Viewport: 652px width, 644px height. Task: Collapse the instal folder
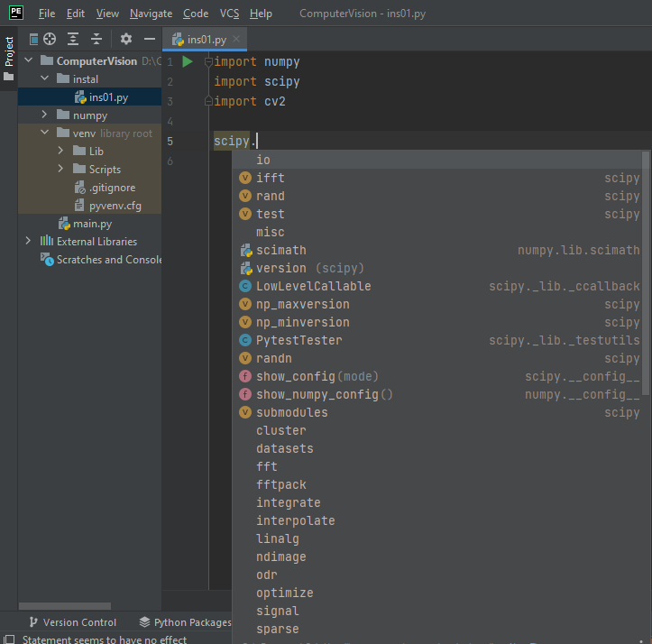(x=44, y=78)
